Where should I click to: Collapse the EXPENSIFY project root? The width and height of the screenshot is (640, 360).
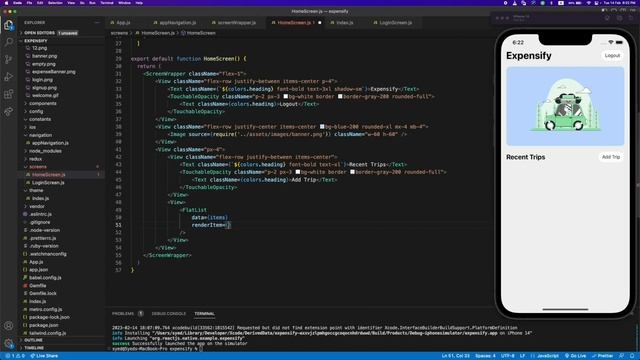36,41
